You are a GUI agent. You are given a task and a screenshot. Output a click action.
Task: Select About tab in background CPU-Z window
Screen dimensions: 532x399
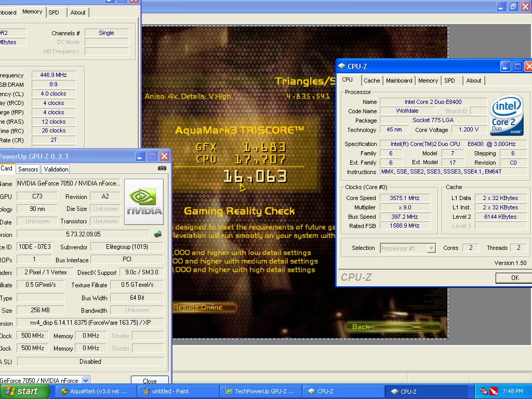[78, 12]
